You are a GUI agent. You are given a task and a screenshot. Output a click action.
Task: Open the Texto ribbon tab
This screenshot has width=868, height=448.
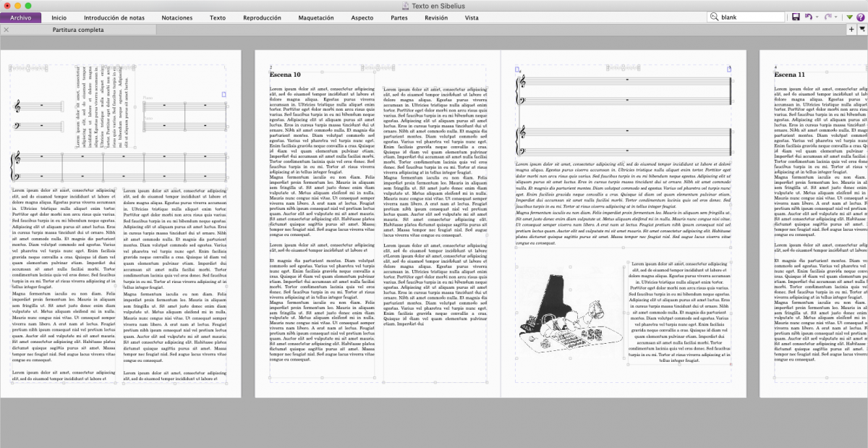tap(217, 17)
